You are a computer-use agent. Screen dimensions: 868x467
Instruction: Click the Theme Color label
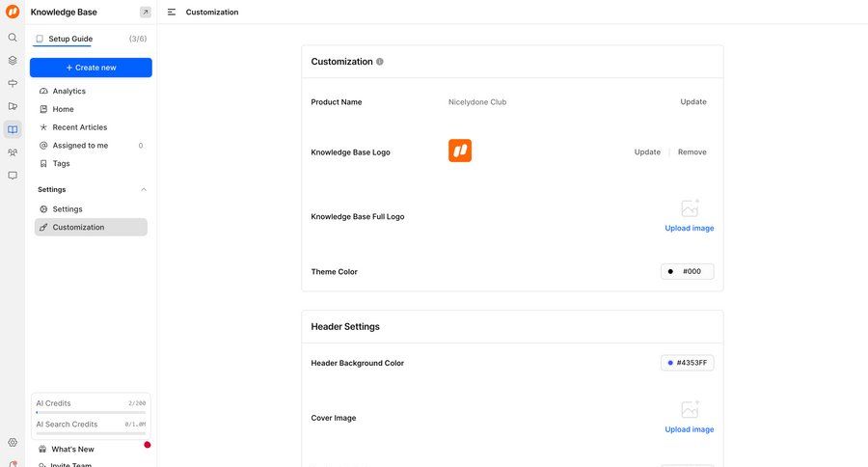click(x=335, y=271)
